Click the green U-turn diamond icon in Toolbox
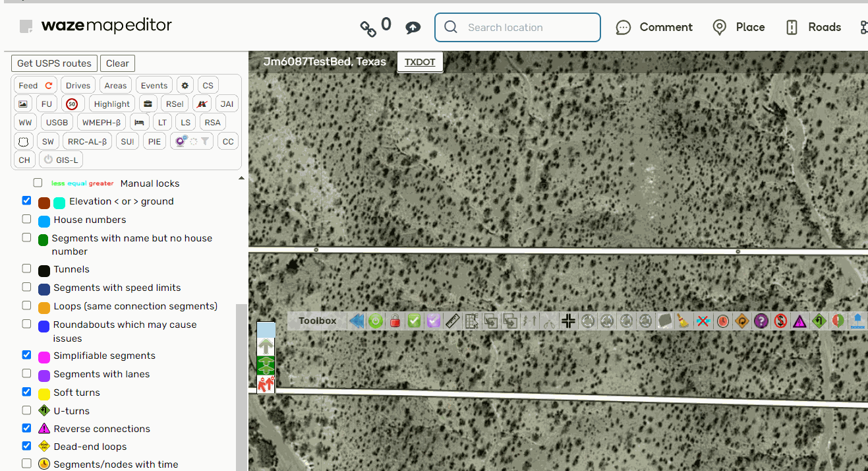The width and height of the screenshot is (868, 471). [x=819, y=321]
